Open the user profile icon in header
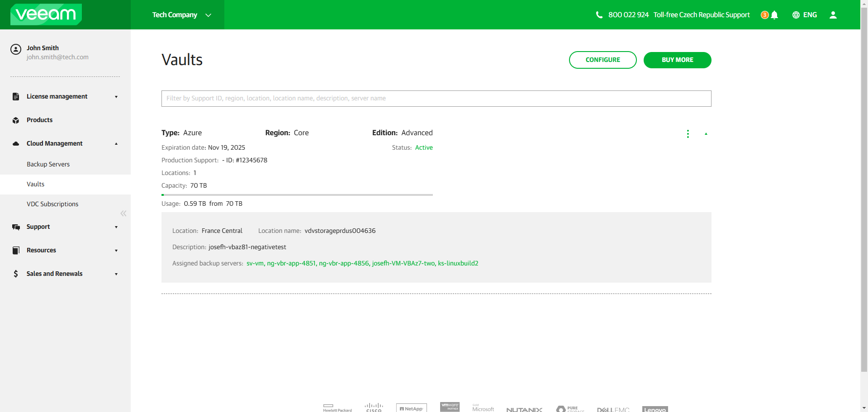The width and height of the screenshot is (868, 412). 833,15
